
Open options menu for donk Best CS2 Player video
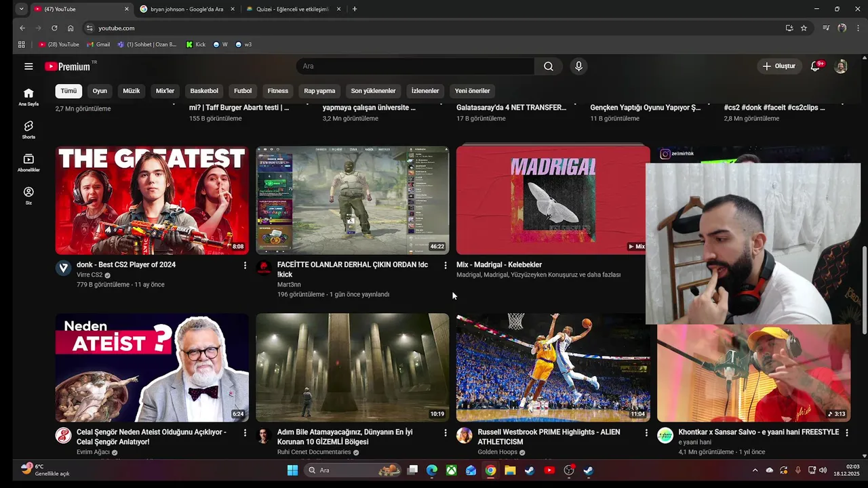245,265
